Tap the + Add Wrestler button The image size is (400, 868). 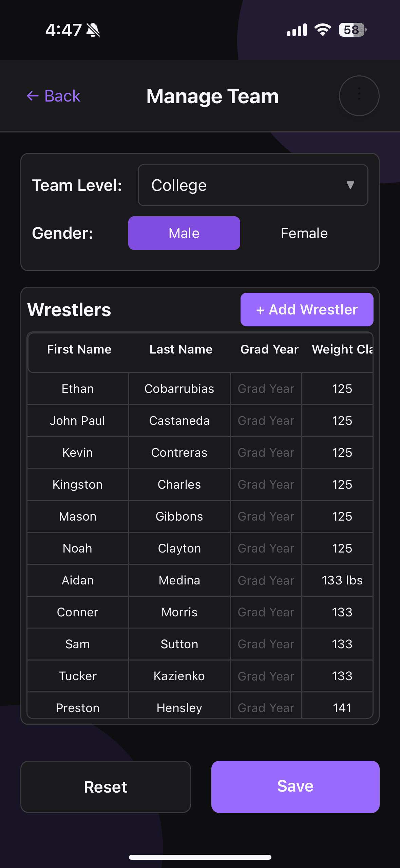tap(306, 309)
